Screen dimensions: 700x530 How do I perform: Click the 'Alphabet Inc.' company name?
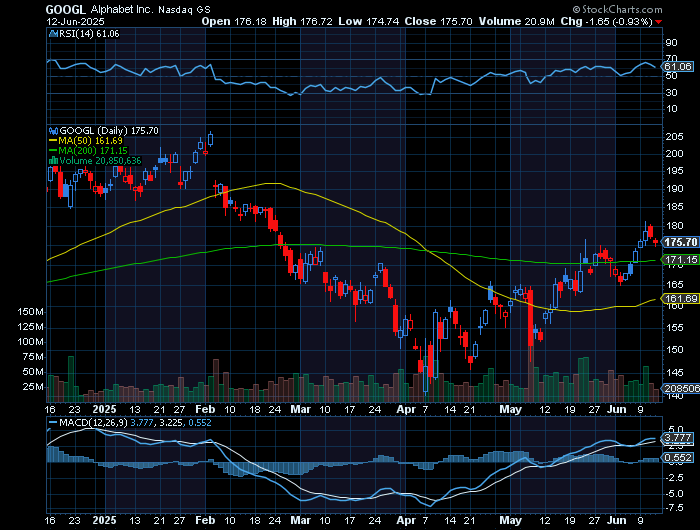122,9
